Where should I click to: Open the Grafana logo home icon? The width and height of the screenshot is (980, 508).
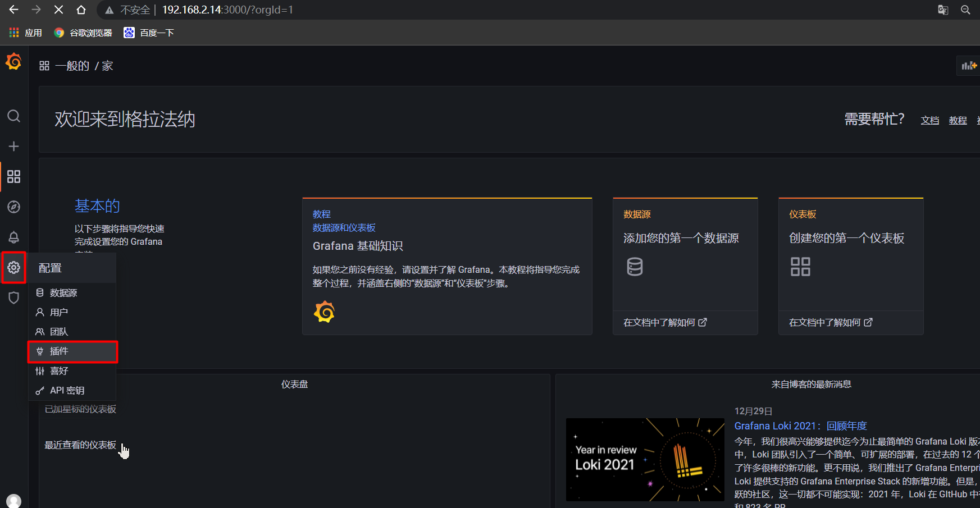pos(13,61)
